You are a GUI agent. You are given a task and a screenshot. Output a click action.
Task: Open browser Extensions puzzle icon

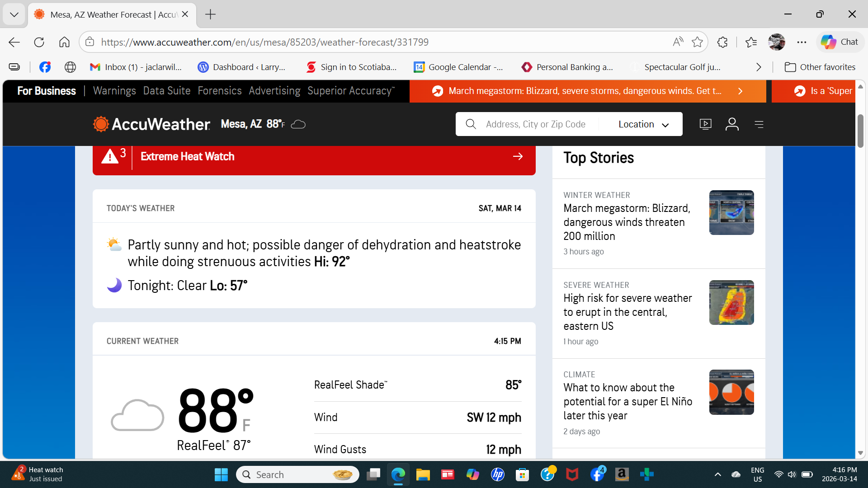pyautogui.click(x=722, y=42)
